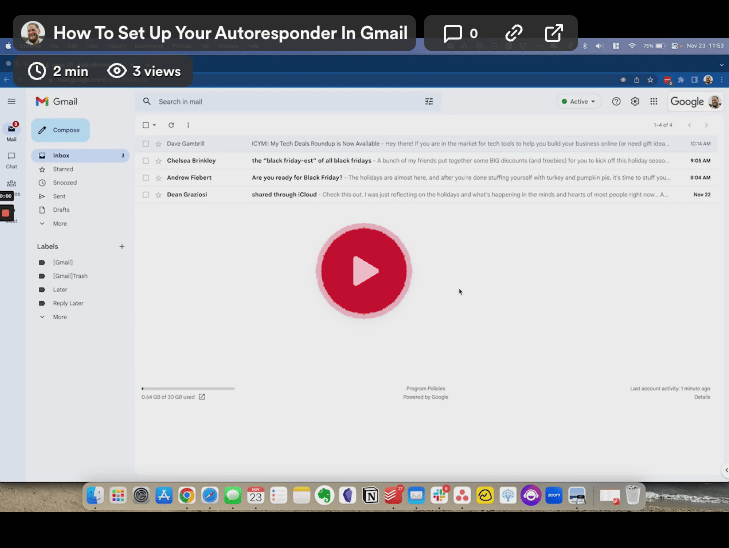Open Chrome from the Dock
729x548 pixels.
(x=187, y=495)
